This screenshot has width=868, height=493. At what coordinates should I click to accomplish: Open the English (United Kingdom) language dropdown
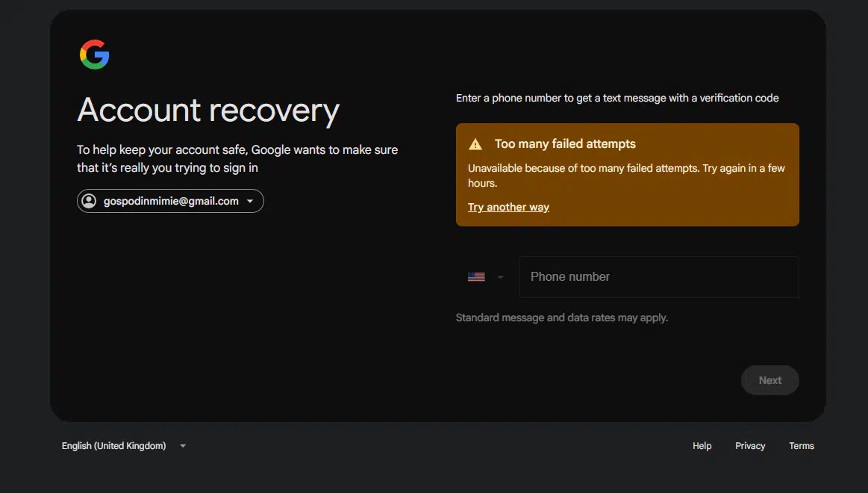pyautogui.click(x=124, y=446)
